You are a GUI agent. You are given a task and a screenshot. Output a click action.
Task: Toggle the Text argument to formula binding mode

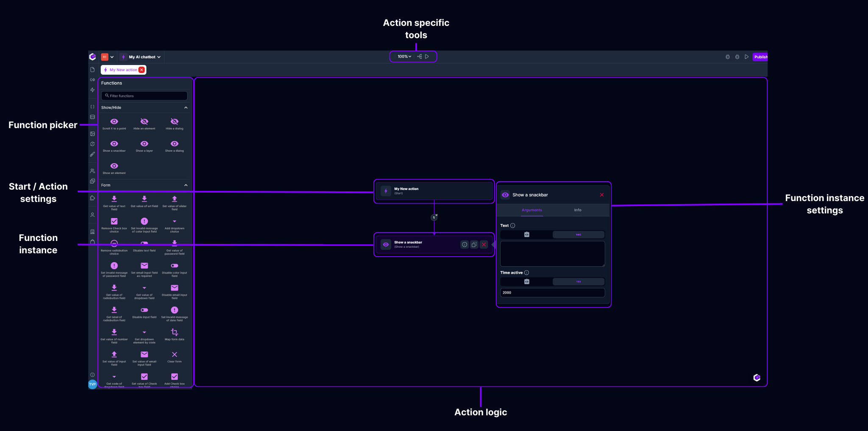(526, 234)
